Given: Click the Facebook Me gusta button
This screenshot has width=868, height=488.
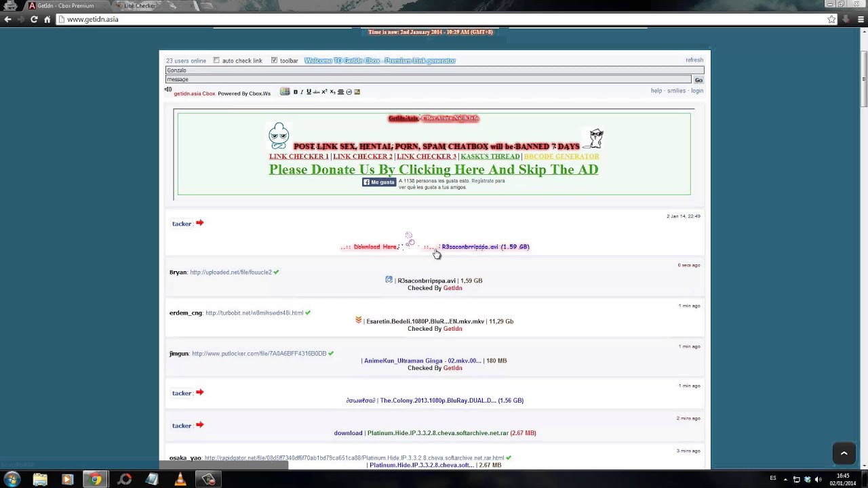Looking at the screenshot, I should coord(379,182).
